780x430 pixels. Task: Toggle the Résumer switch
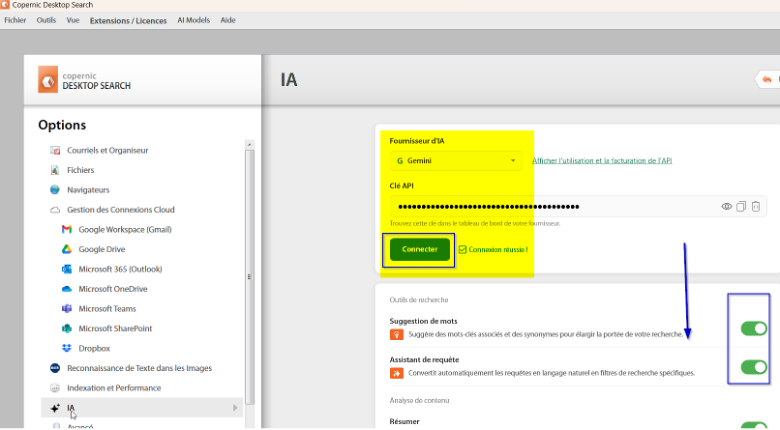click(x=754, y=426)
